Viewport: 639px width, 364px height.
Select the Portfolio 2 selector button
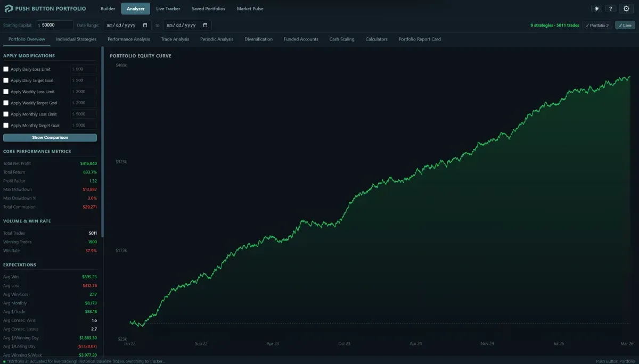(597, 25)
